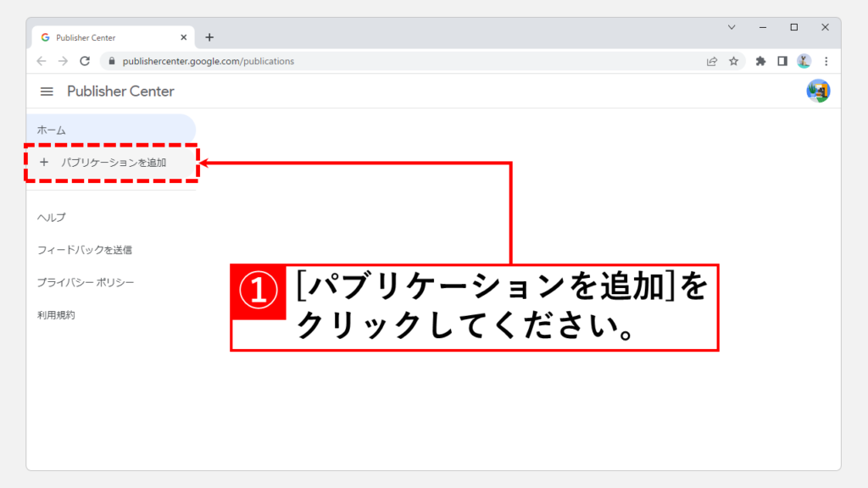Open the Extensions puzzle icon
Screen dimensions: 868x488
click(x=760, y=61)
